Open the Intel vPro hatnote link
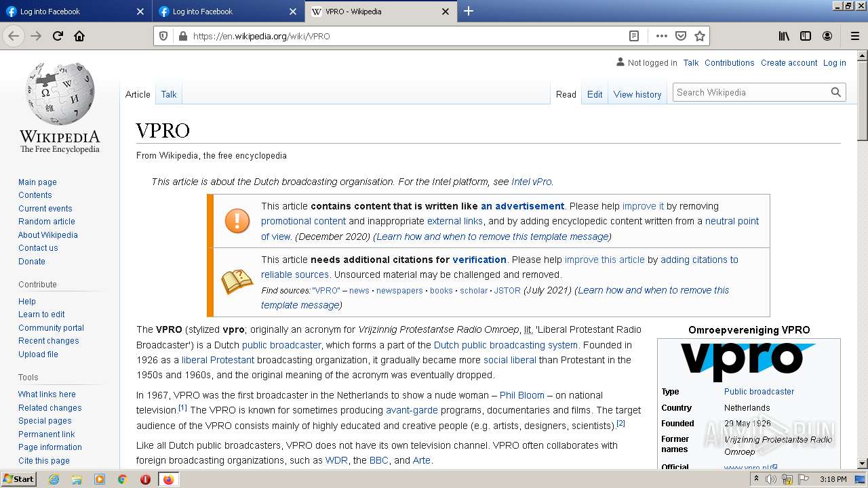 coord(532,182)
